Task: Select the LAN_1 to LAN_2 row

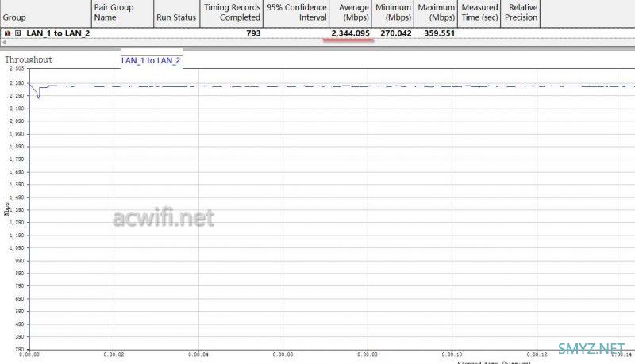Action: tap(58, 33)
